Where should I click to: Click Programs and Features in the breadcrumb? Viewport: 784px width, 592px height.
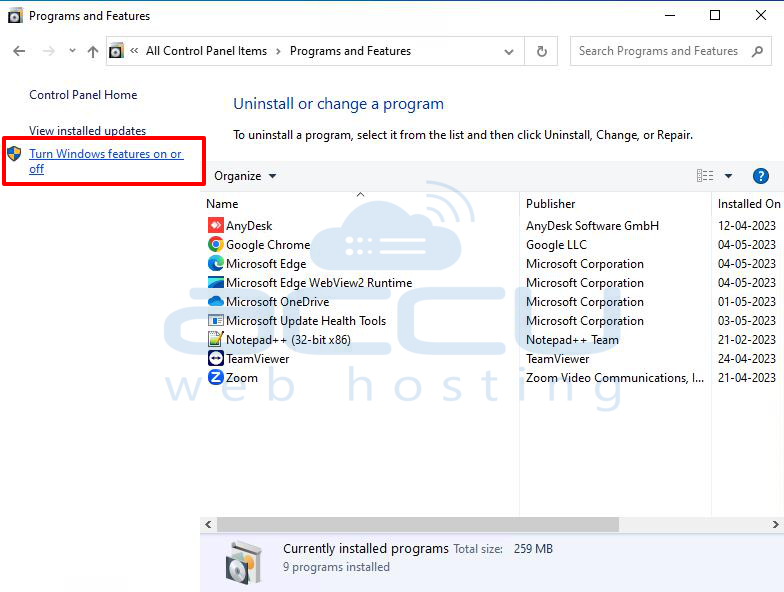(x=350, y=51)
